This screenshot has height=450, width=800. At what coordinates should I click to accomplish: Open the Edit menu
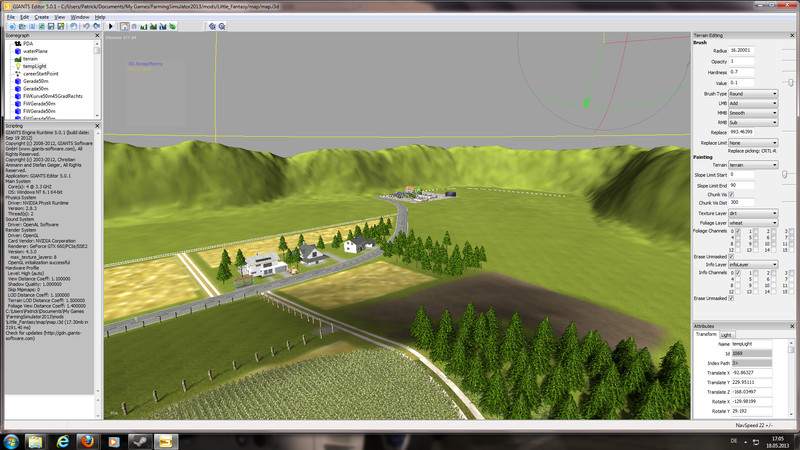click(x=24, y=17)
